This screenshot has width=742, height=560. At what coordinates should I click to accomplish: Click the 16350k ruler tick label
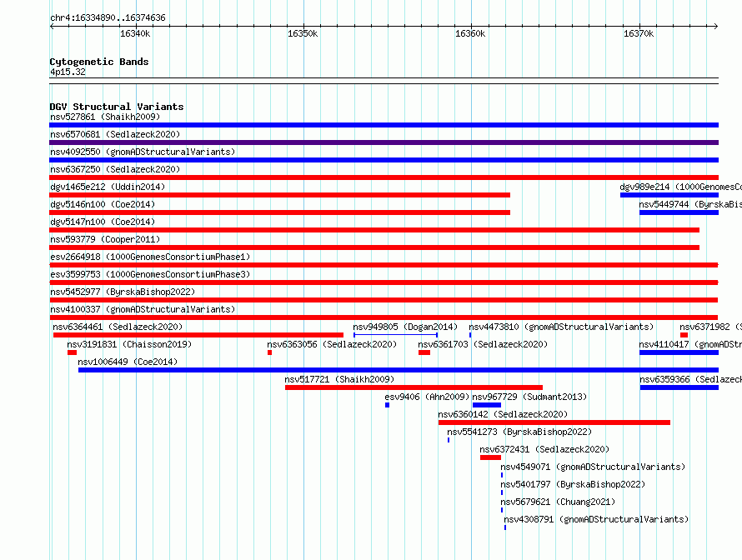303,33
